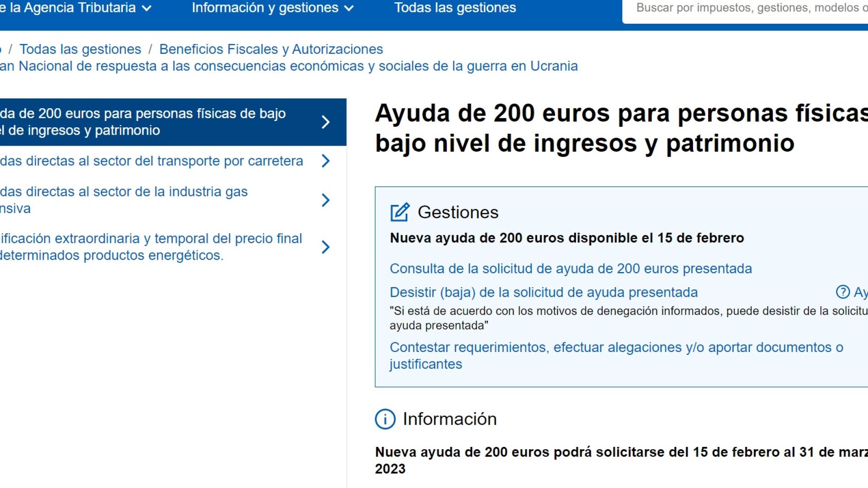868x488 pixels.
Task: Click chevron arrow beside transporte por carretera
Action: [x=325, y=161]
